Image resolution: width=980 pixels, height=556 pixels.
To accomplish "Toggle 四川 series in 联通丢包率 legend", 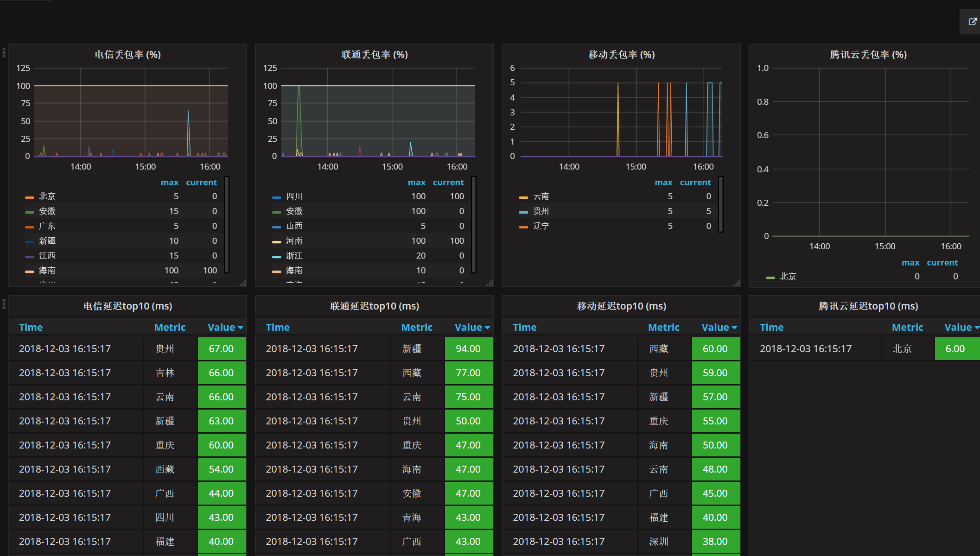I will coord(294,196).
